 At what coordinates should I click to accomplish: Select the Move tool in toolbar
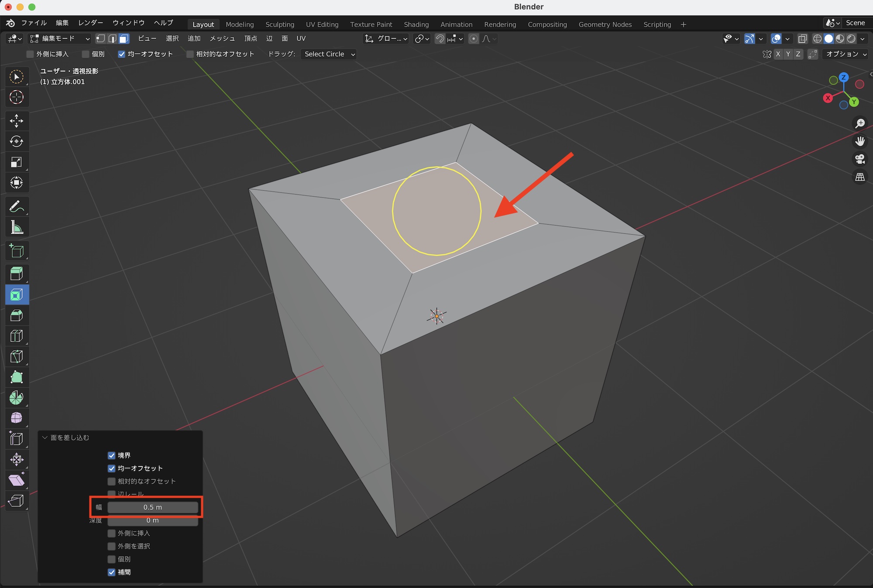pyautogui.click(x=17, y=121)
